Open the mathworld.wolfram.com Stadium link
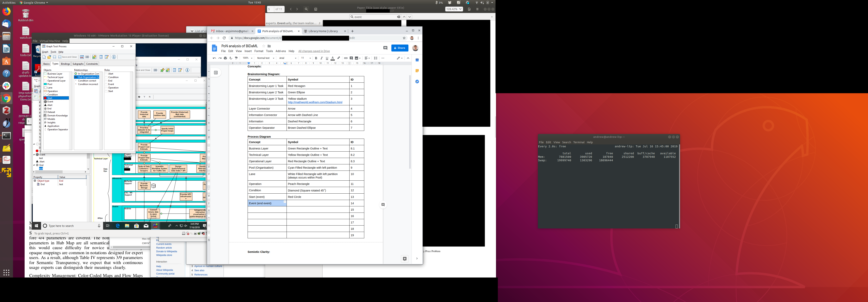This screenshot has height=302, width=868. 315,102
